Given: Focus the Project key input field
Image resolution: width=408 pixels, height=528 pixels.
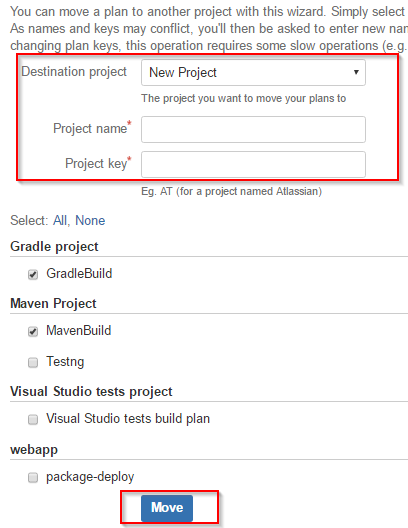Looking at the screenshot, I should [x=253, y=164].
